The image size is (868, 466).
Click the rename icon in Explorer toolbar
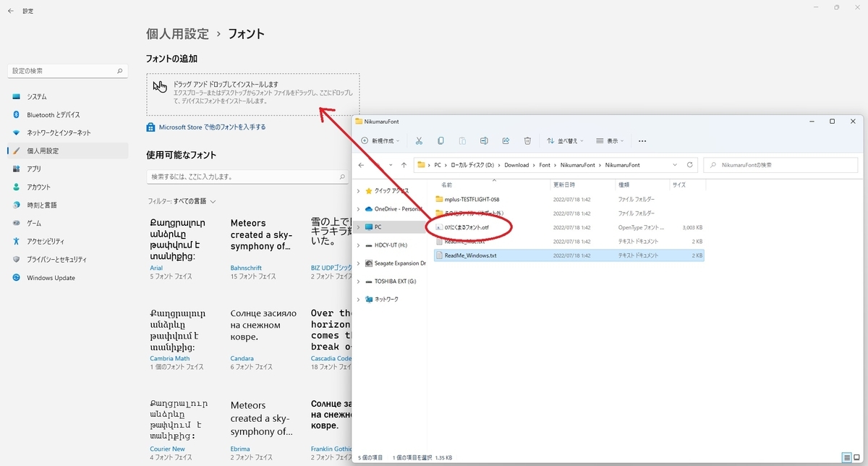pos(484,140)
